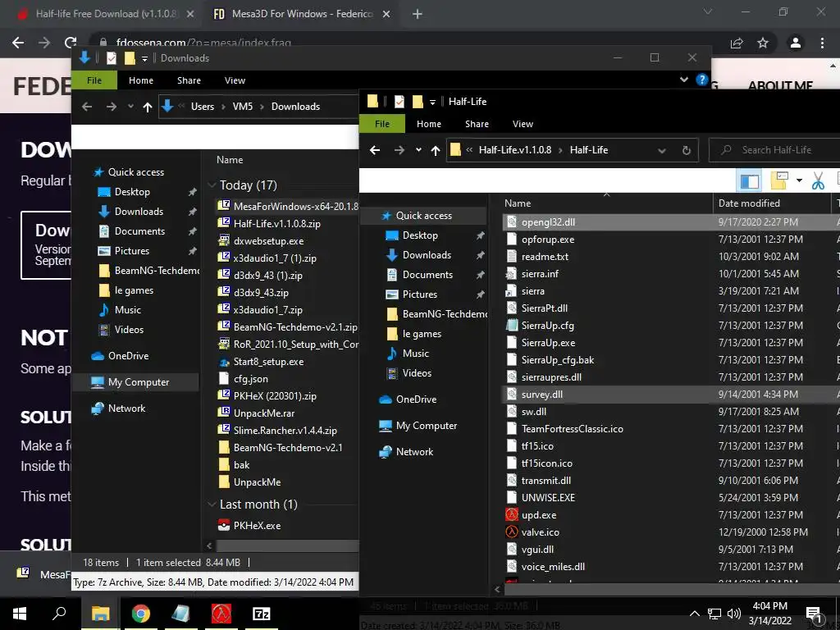Select survey.dll file
The image size is (840, 630).
tap(541, 395)
